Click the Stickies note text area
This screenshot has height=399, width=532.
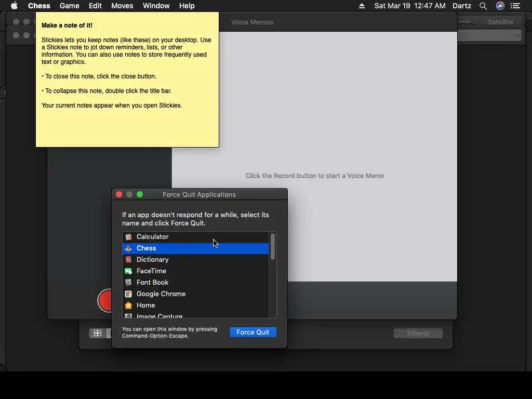127,79
